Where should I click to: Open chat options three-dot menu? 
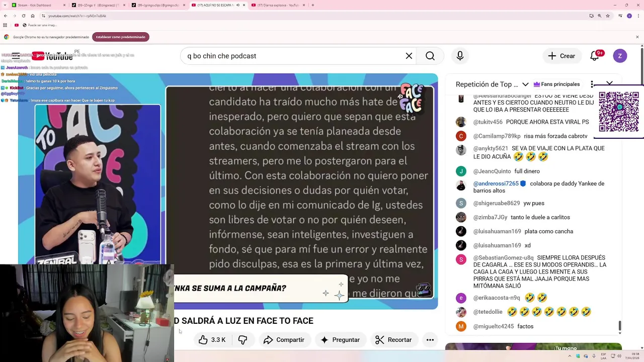point(592,84)
